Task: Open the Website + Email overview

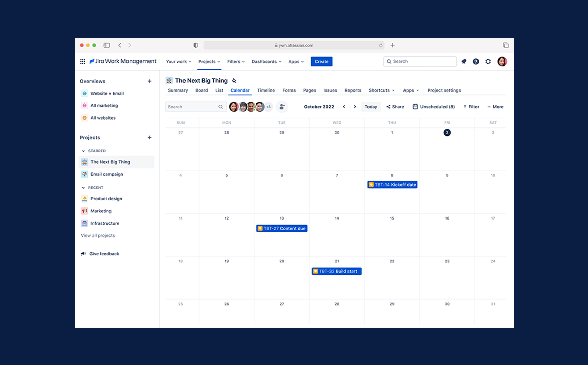Action: click(117, 93)
